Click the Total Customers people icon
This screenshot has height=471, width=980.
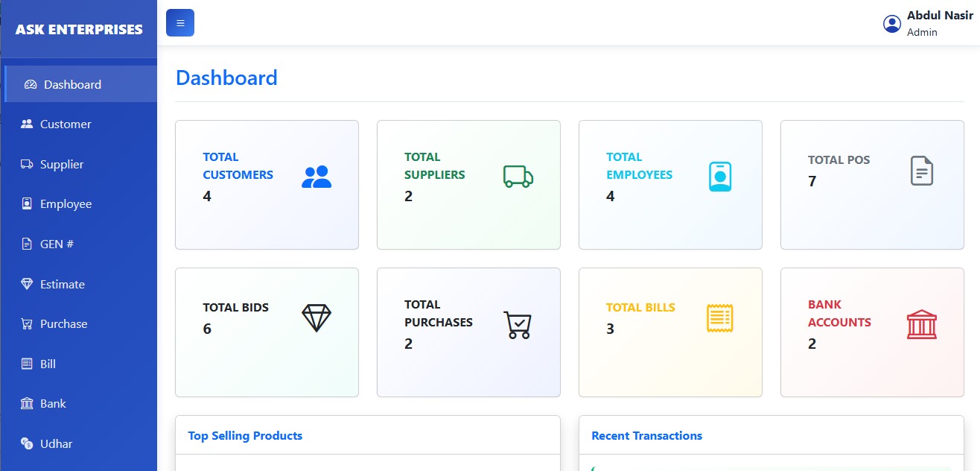coord(316,177)
